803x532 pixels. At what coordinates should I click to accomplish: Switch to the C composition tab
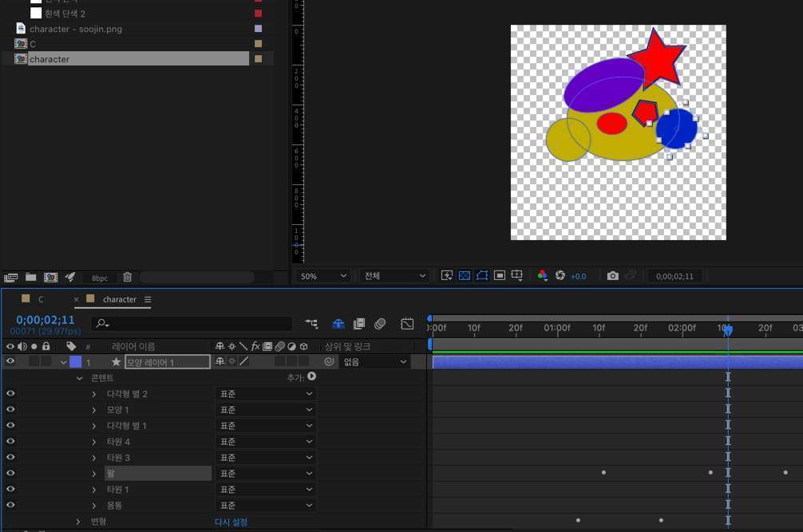41,300
